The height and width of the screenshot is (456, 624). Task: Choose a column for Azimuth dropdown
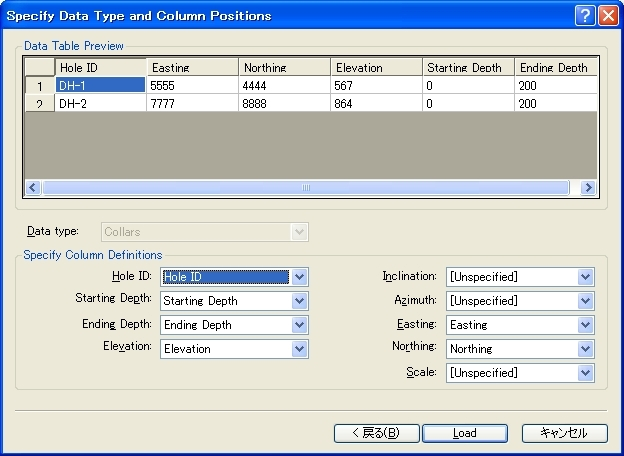tap(586, 301)
